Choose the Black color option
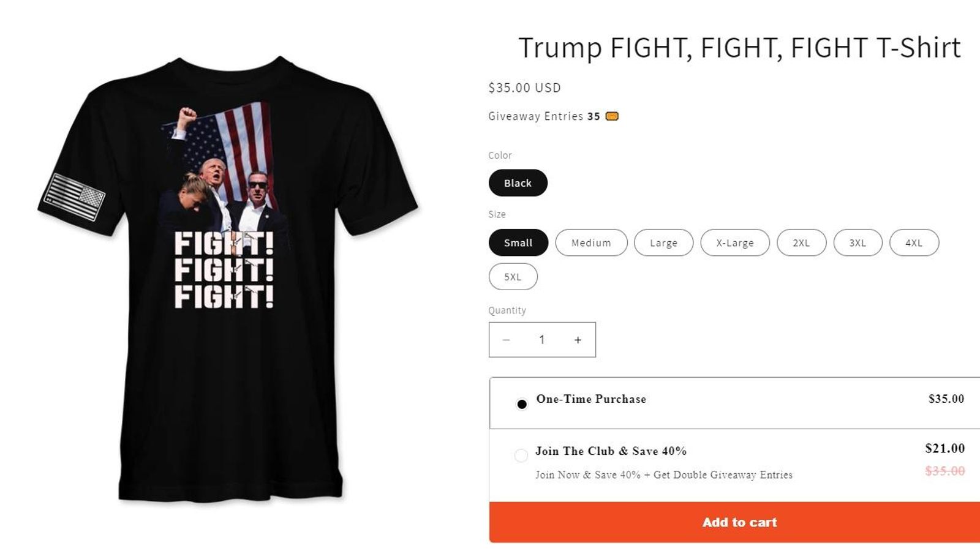980x551 pixels. (x=518, y=183)
